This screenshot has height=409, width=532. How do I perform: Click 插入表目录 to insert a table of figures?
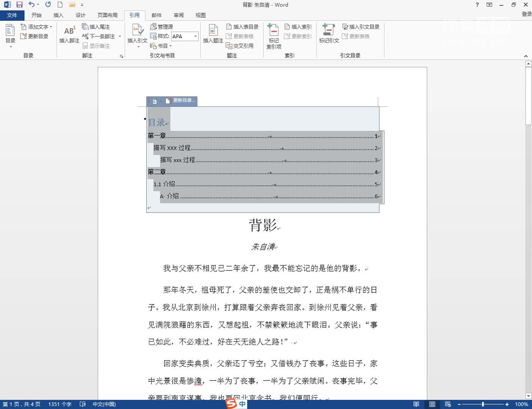point(242,27)
